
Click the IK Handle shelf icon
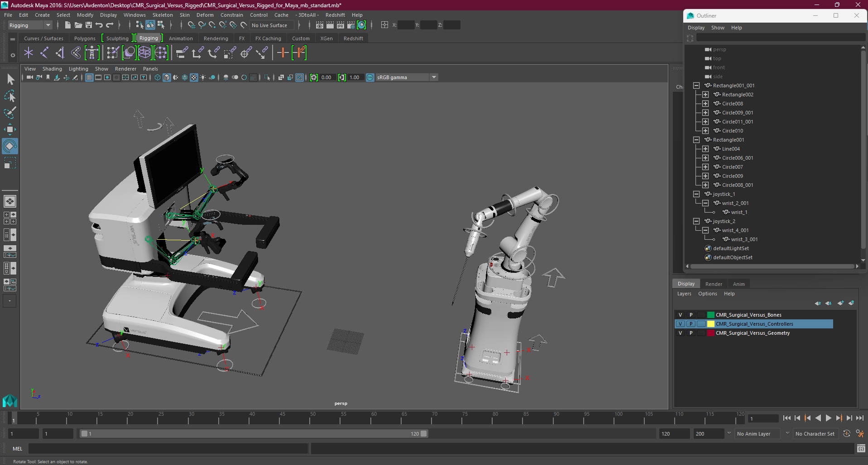(x=60, y=53)
